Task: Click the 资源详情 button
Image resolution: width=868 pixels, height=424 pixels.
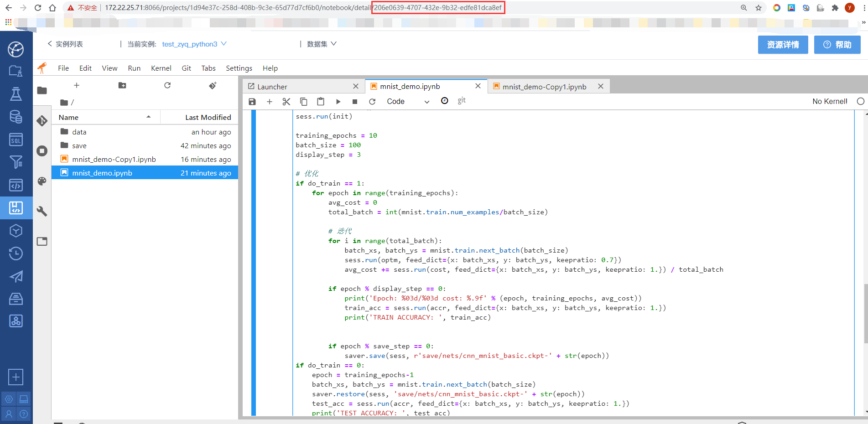Action: [x=783, y=45]
